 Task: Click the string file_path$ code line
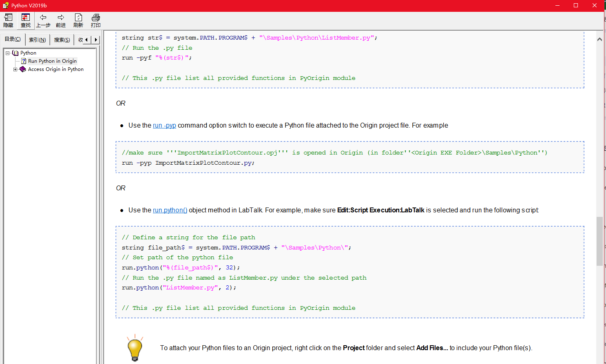[237, 248]
